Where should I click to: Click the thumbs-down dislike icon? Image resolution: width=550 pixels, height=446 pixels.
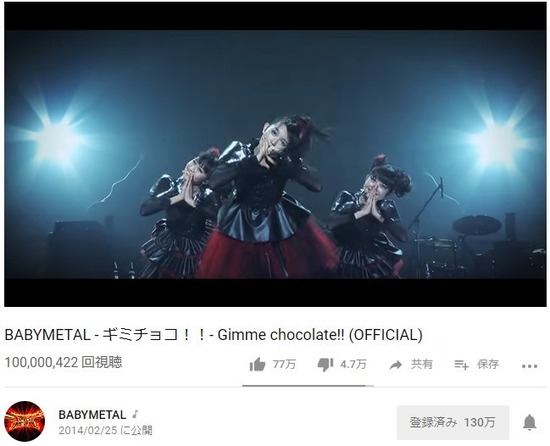325,365
